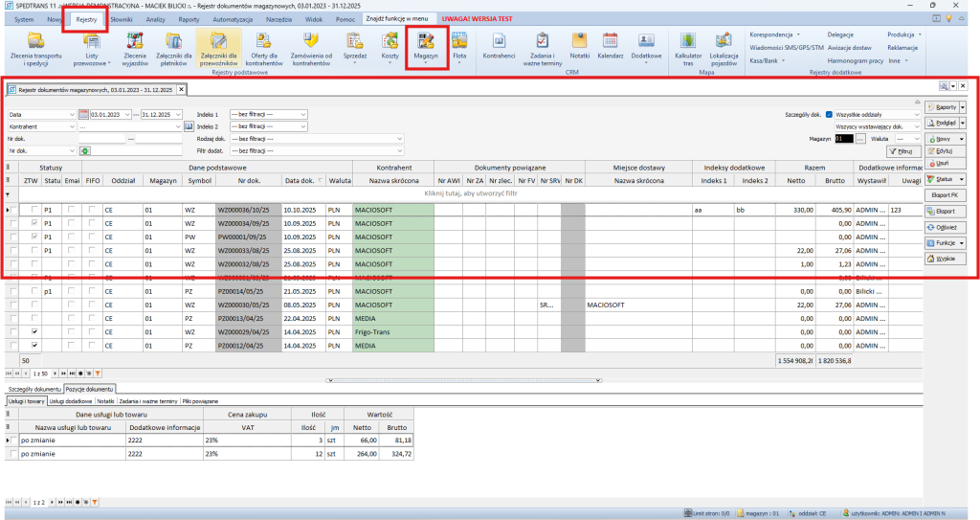
Task: Expand the Rodzaj dok. filter dropdown
Action: pyautogui.click(x=398, y=138)
